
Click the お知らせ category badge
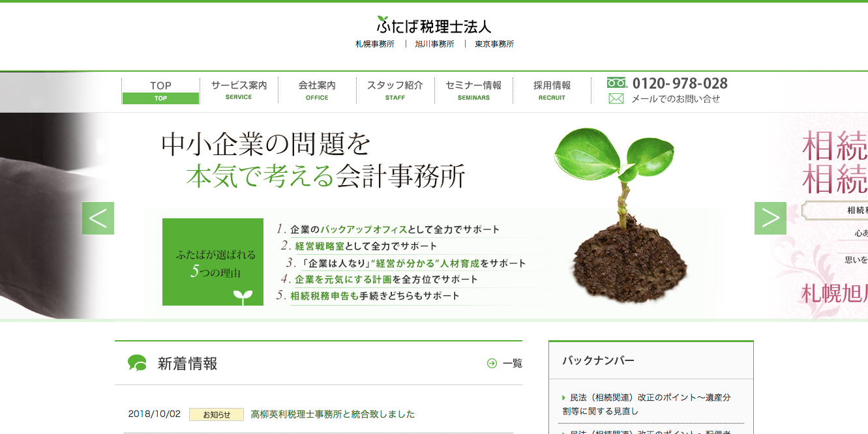pos(216,413)
